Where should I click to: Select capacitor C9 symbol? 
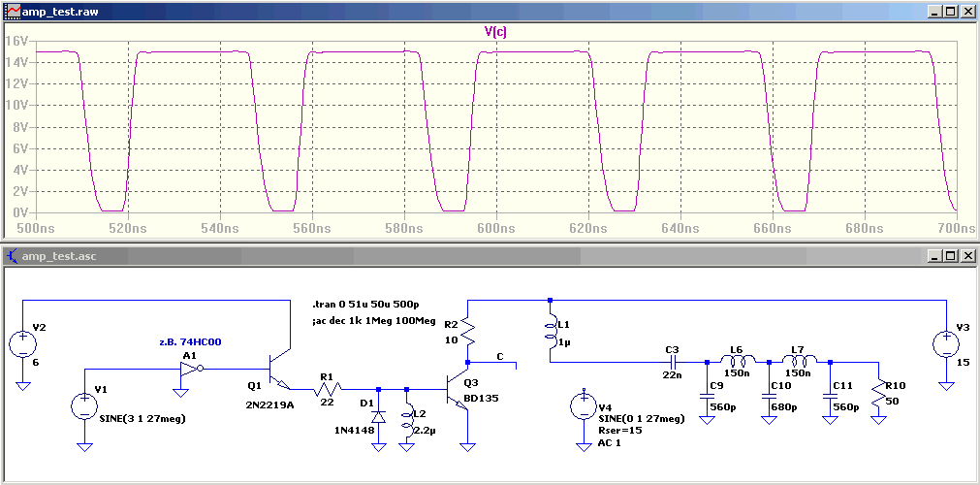pos(707,397)
